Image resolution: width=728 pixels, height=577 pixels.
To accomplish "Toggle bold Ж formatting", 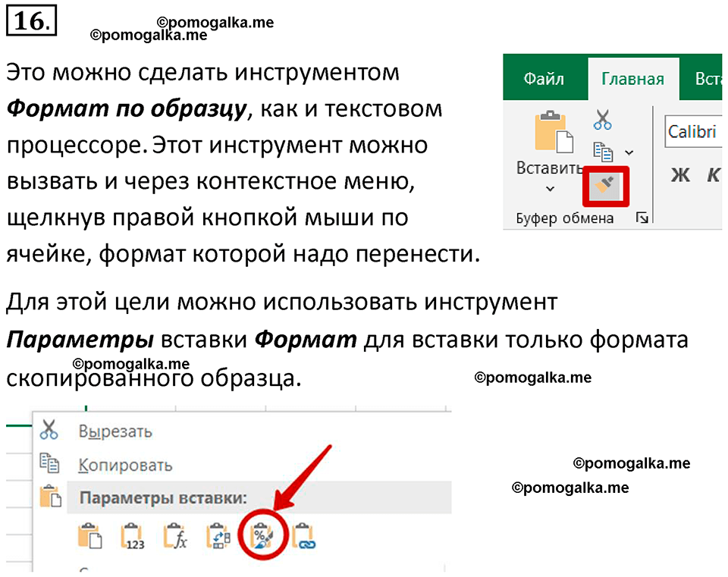I will 680,175.
